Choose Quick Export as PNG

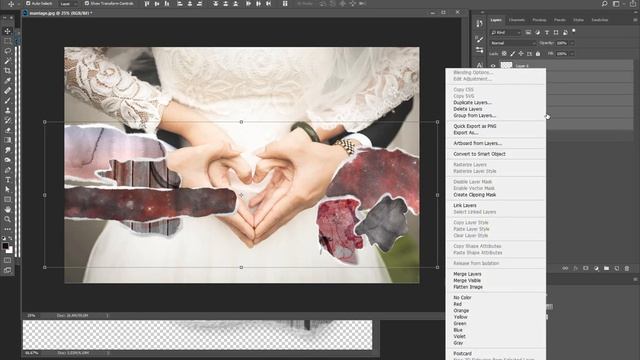click(x=475, y=126)
